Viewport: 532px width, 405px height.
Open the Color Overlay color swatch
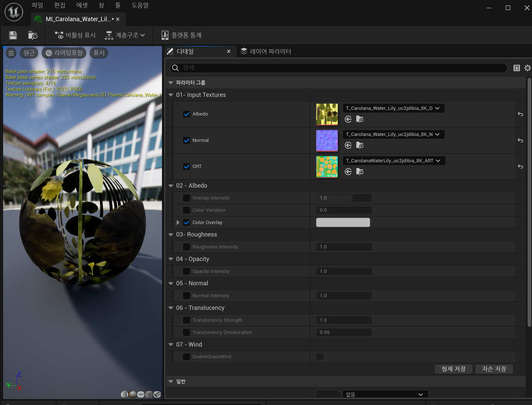tap(343, 223)
